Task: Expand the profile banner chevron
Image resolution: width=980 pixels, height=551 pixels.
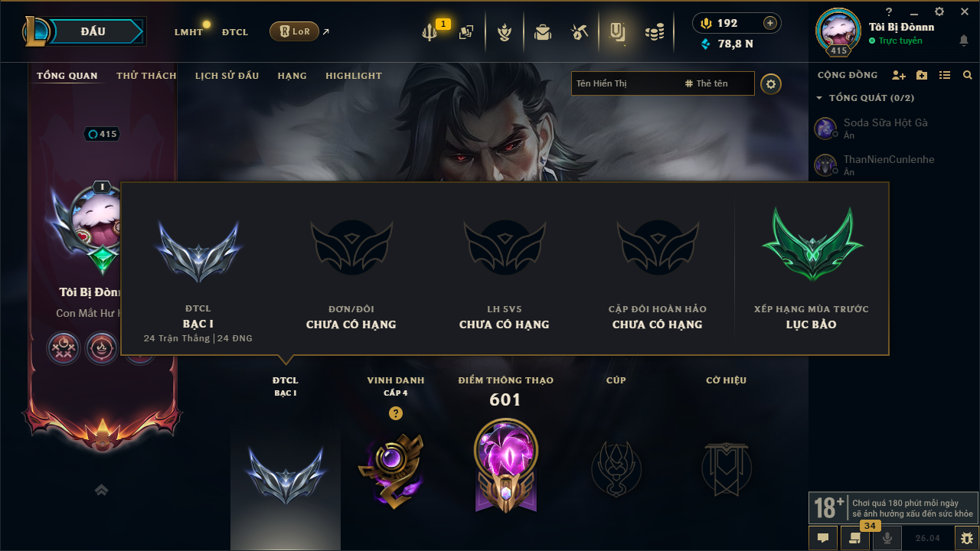Action: [101, 490]
